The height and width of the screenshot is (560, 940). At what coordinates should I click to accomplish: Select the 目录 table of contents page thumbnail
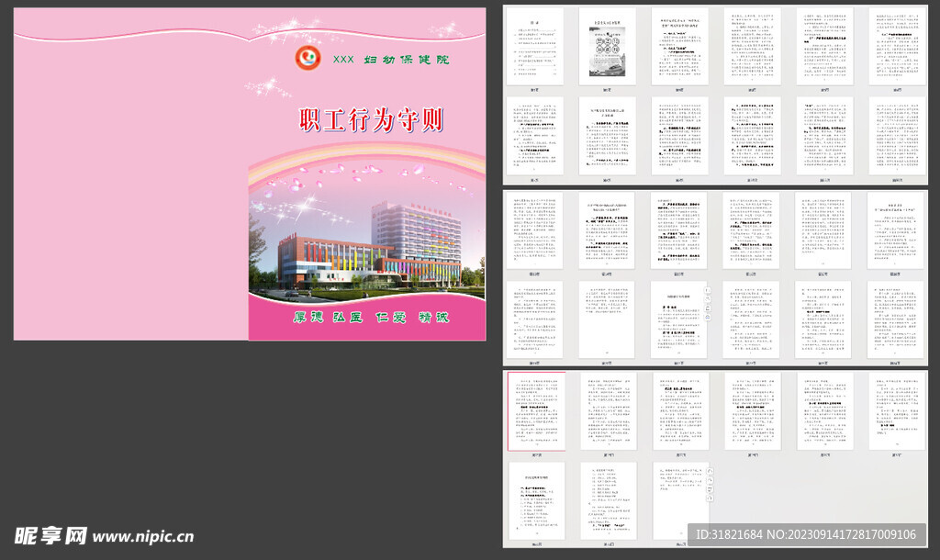click(535, 45)
